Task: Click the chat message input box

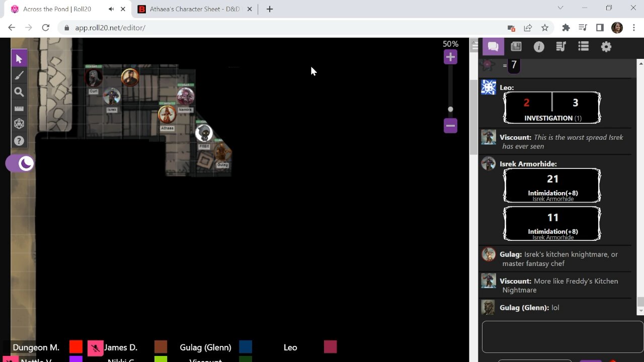Action: (x=562, y=337)
